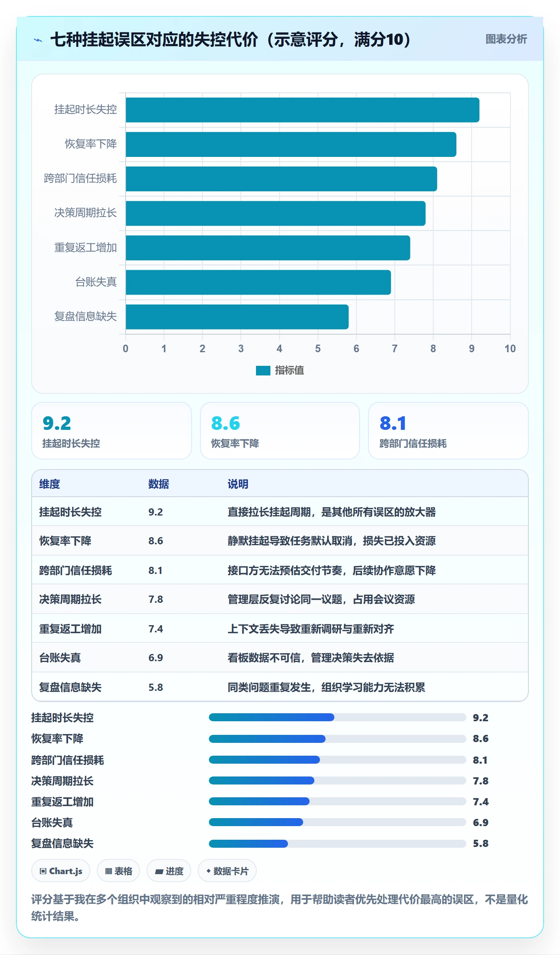Click the bar icon in 进度 chip
Viewport: 560px width, 955px height.
pyautogui.click(x=159, y=871)
